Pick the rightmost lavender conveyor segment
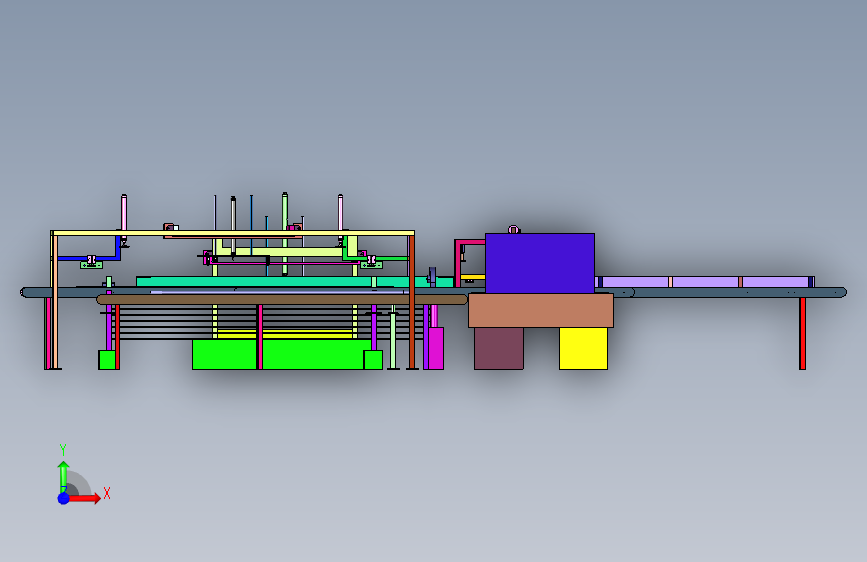The image size is (867, 562). point(775,282)
